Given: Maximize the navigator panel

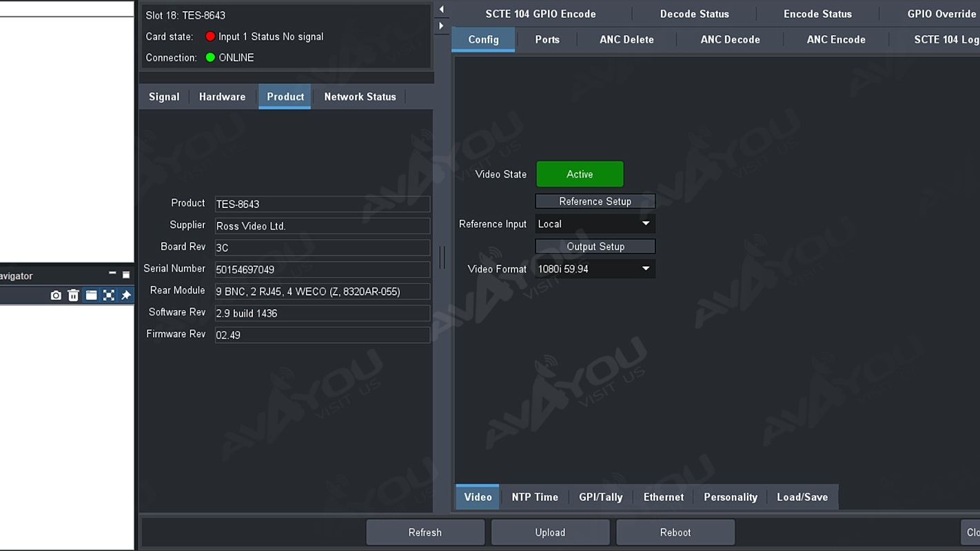Looking at the screenshot, I should click(126, 275).
